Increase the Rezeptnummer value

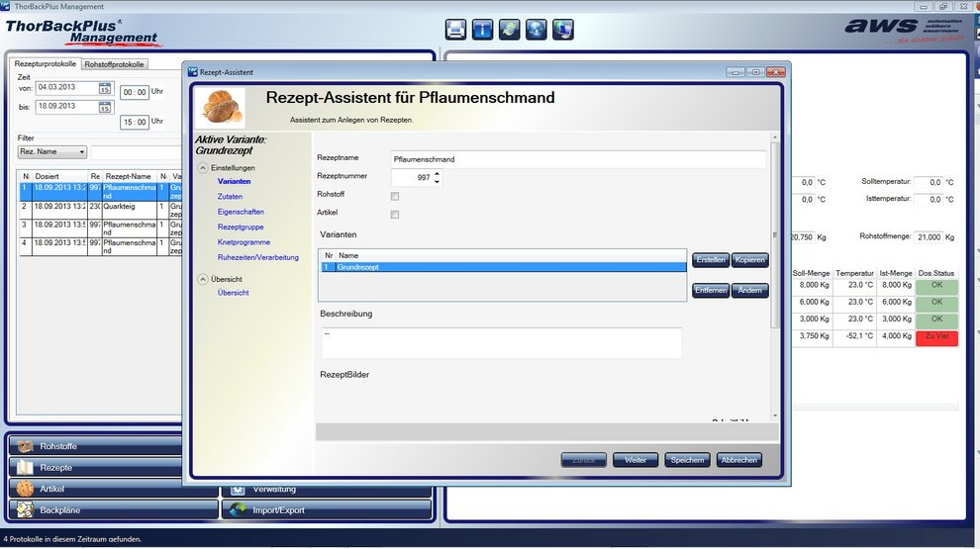click(x=437, y=174)
